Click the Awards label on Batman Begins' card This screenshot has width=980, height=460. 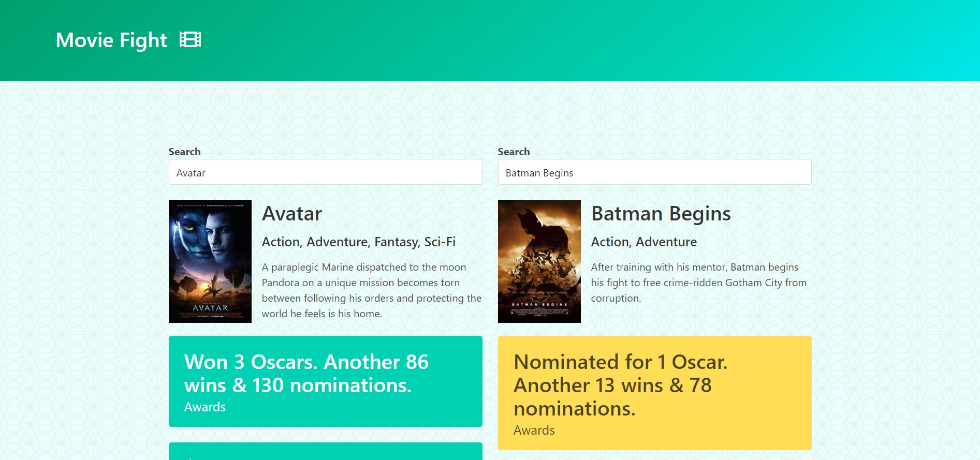pos(534,430)
